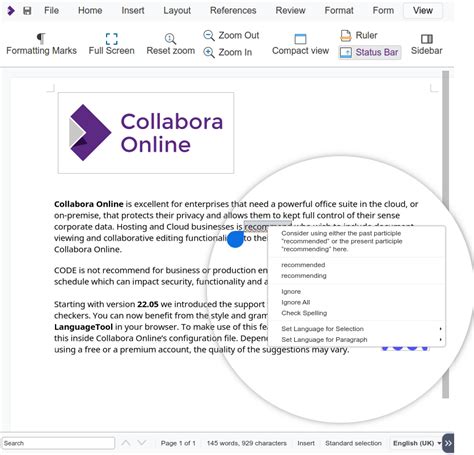Image resolution: width=474 pixels, height=455 pixels.
Task: Choose the "recommended" suggestion
Action: pyautogui.click(x=303, y=265)
